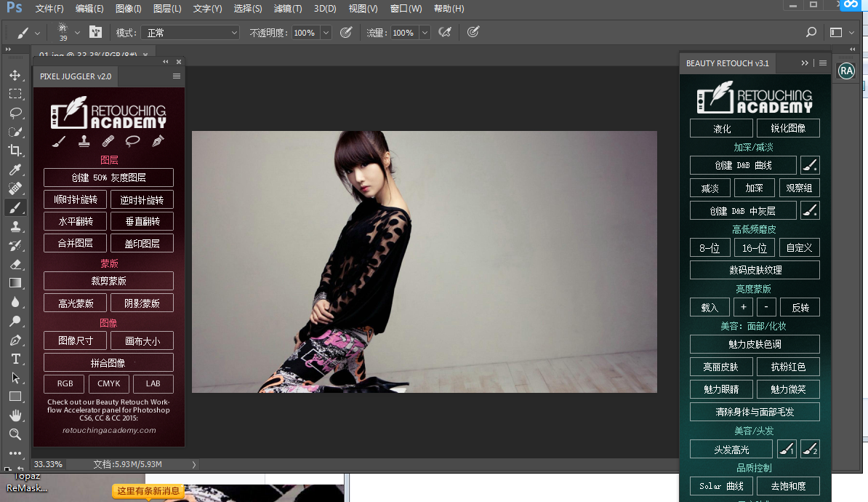Image resolution: width=868 pixels, height=502 pixels.
Task: Select the Rectangular Marquee tool
Action: click(15, 94)
